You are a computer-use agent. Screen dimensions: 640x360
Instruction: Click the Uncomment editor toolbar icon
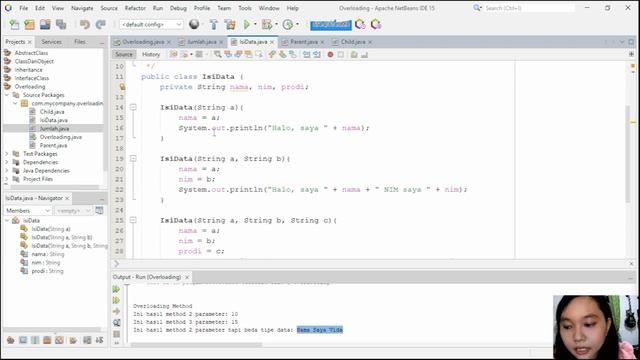point(364,54)
